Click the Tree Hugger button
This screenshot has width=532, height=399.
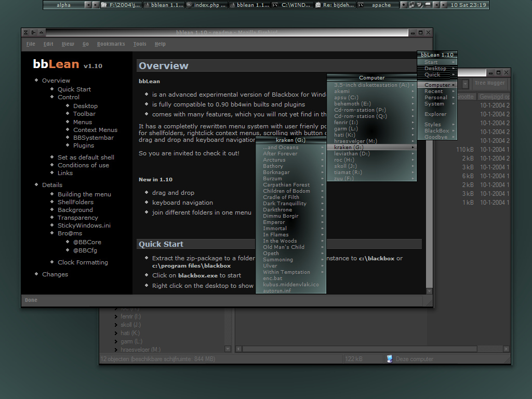[489, 83]
